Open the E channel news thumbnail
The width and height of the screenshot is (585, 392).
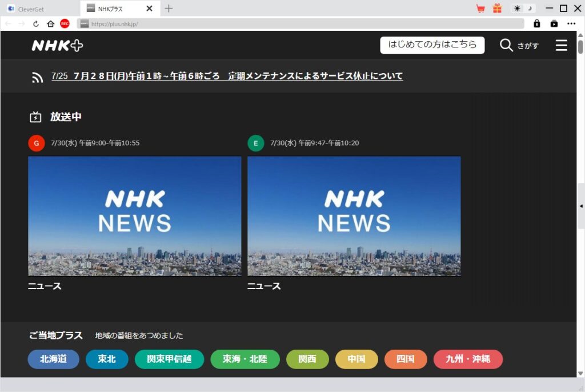[354, 216]
